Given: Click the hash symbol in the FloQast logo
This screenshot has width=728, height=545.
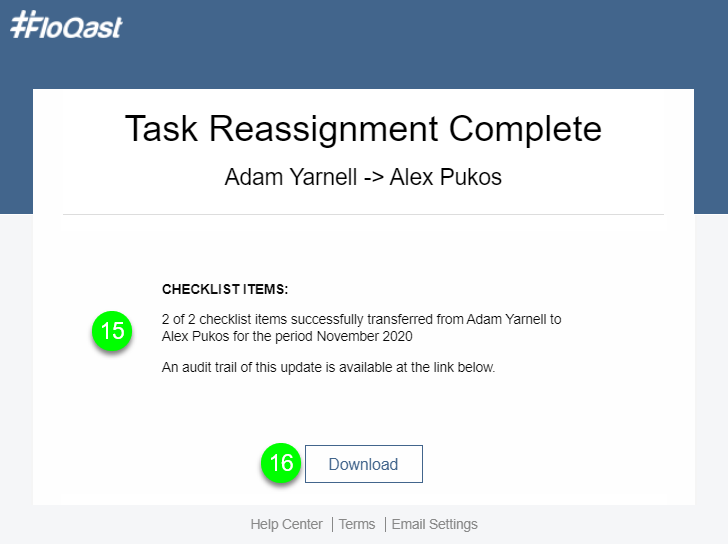Looking at the screenshot, I should point(22,25).
